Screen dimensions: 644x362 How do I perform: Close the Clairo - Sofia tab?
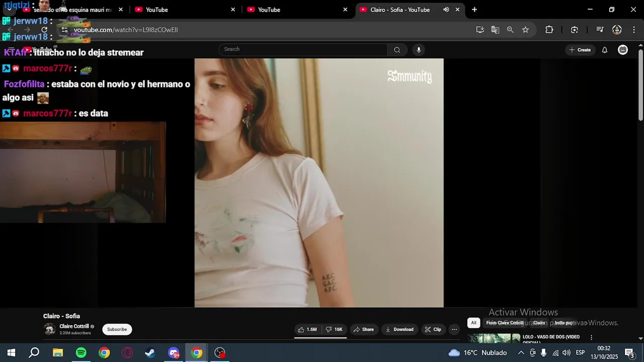click(457, 10)
